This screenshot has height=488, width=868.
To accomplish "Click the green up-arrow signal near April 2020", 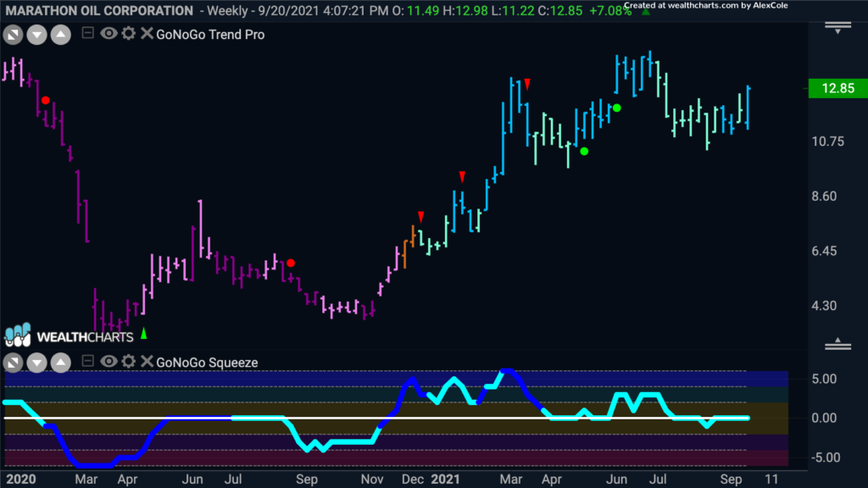I will pos(144,333).
